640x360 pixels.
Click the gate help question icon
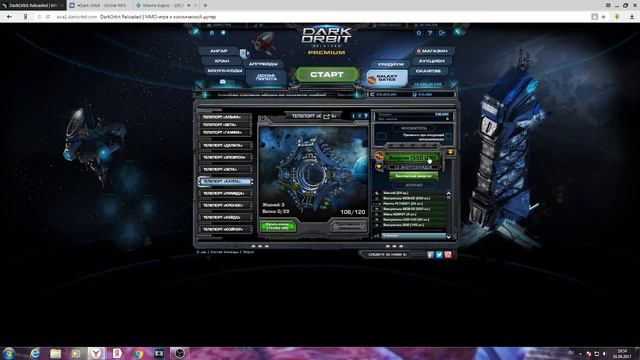tap(366, 116)
